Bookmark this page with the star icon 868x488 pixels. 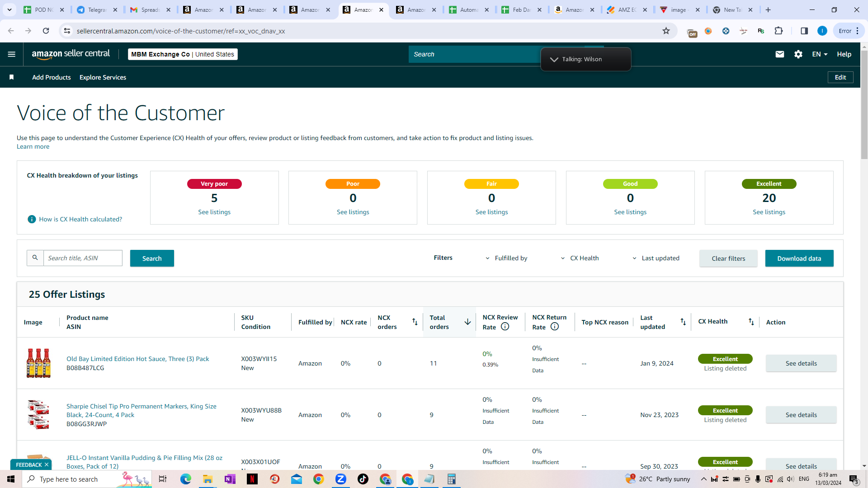[x=666, y=31]
